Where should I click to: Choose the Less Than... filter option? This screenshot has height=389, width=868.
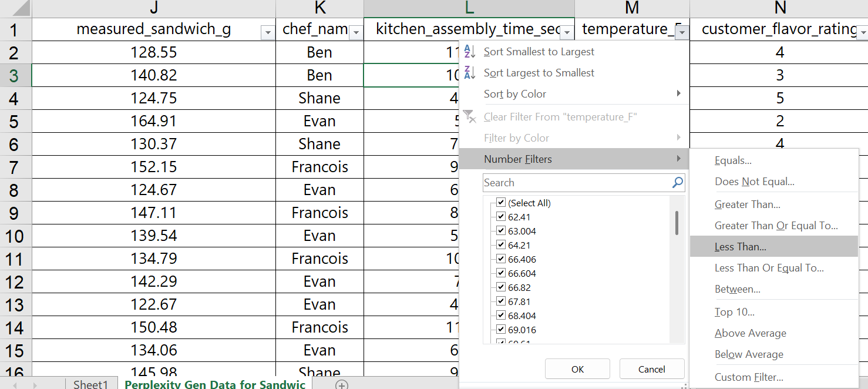pos(741,247)
